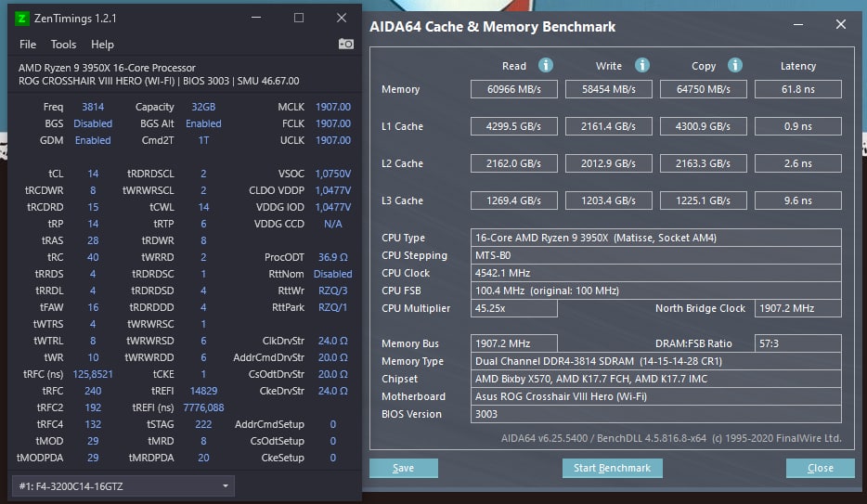867x504 pixels.
Task: Click the Close button in AIDA64
Action: 820,468
